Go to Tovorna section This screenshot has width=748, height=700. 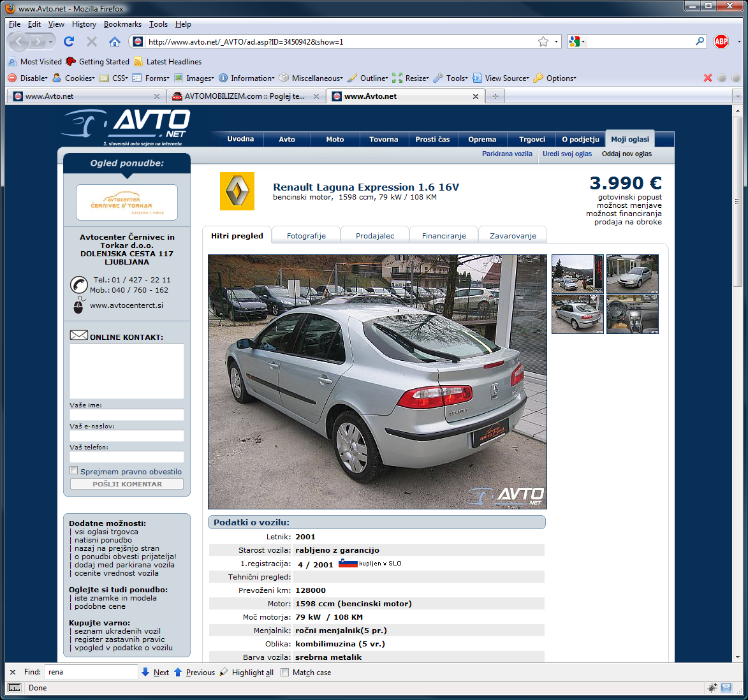pos(383,139)
